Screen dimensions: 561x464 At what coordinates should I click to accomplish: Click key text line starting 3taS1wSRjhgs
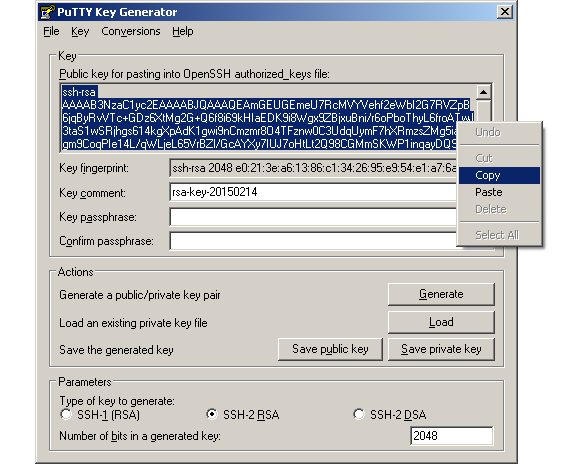tap(259, 131)
